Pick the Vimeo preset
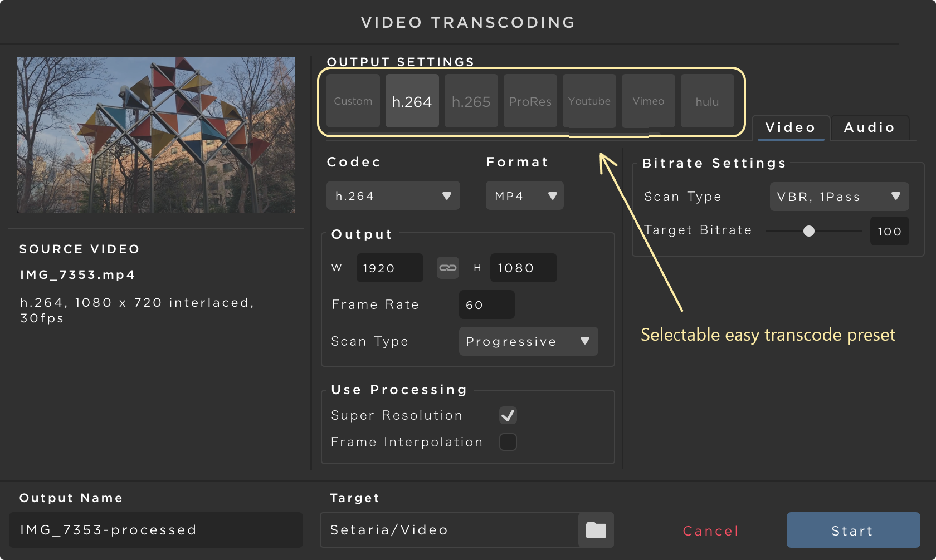The width and height of the screenshot is (936, 560). click(x=649, y=101)
